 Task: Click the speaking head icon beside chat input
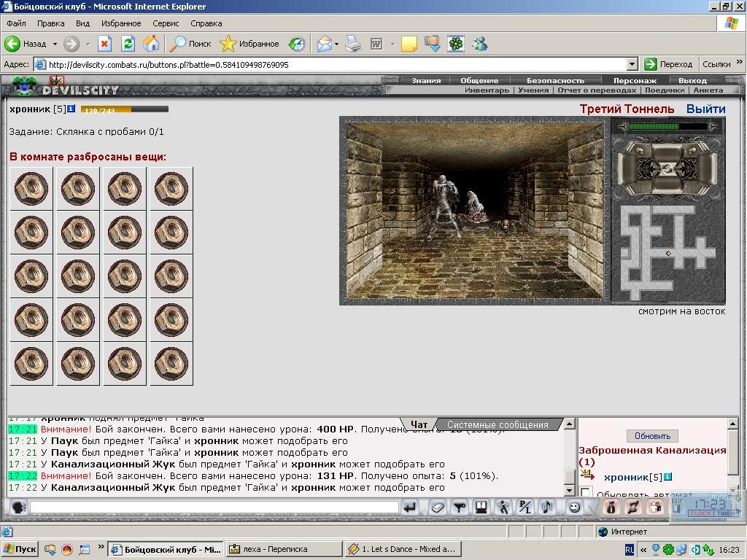click(x=18, y=507)
